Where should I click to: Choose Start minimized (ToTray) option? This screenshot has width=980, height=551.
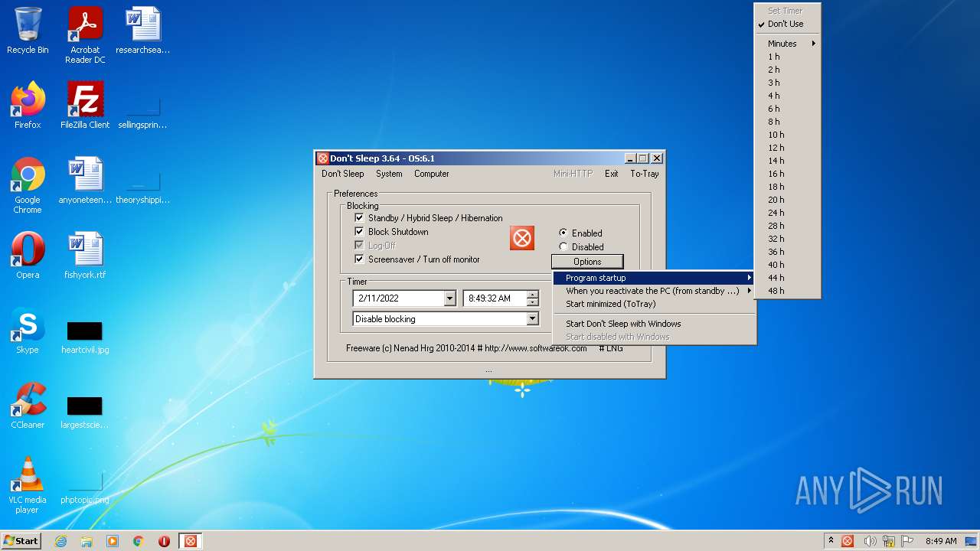(655, 304)
